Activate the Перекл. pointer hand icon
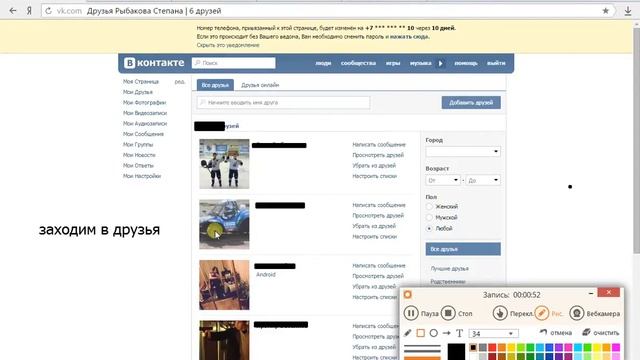Image resolution: width=640 pixels, height=360 pixels. tap(500, 313)
